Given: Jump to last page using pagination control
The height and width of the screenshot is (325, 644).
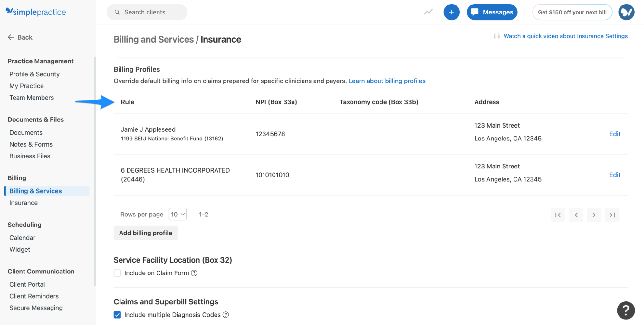Looking at the screenshot, I should click(611, 215).
